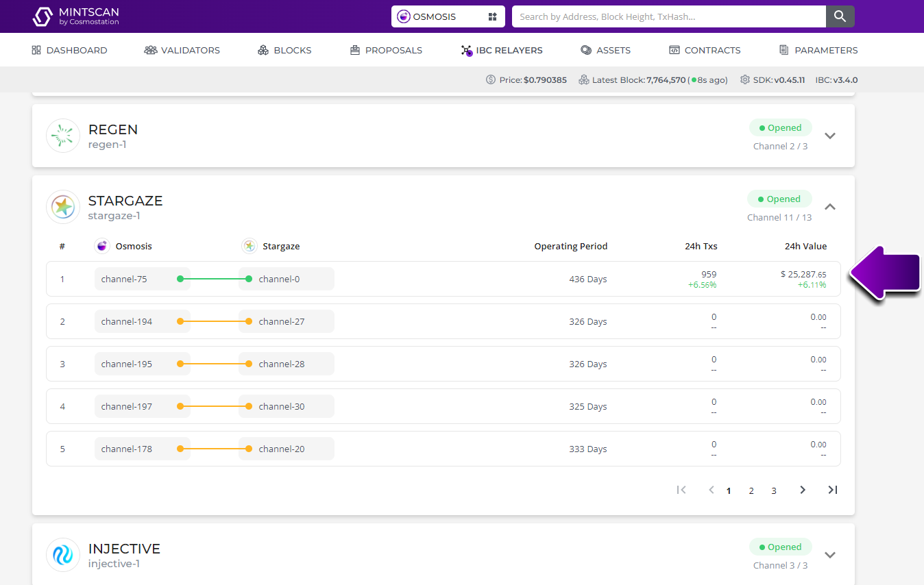Click the chain grid icon in selector
This screenshot has width=924, height=585.
pos(492,16)
